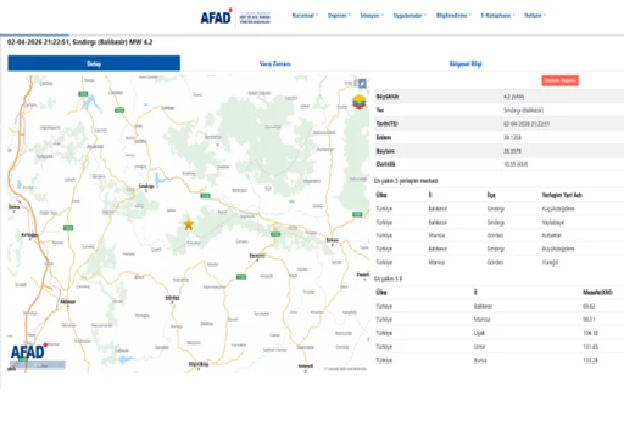Open the İstasyon dropdown menu

(x=372, y=16)
